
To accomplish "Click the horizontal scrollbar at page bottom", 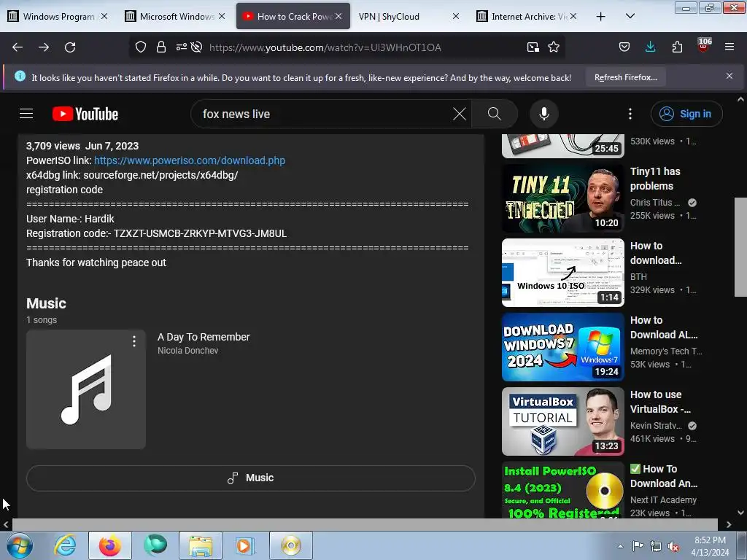I will click(365, 525).
